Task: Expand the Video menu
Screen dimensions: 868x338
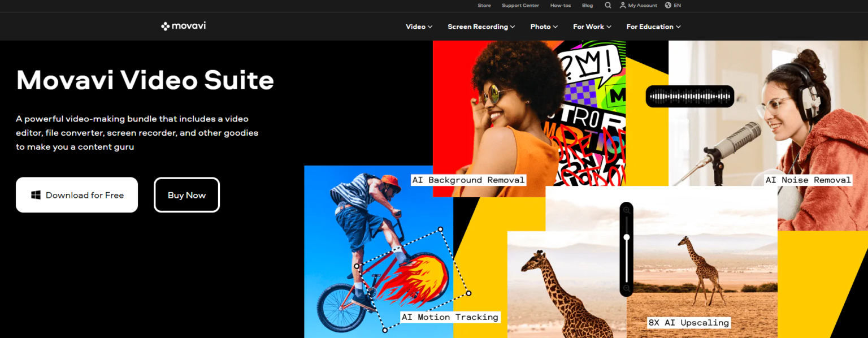Action: point(419,27)
